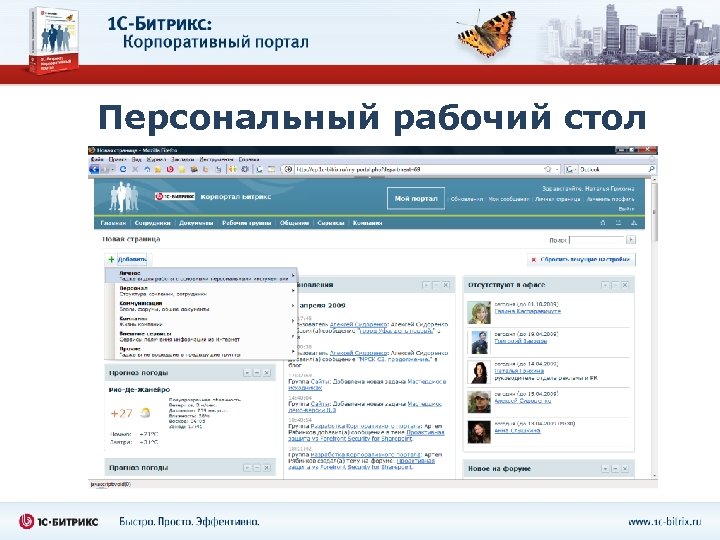Open the Журнал menu in Firefox
The height and width of the screenshot is (540, 720).
pyautogui.click(x=156, y=159)
